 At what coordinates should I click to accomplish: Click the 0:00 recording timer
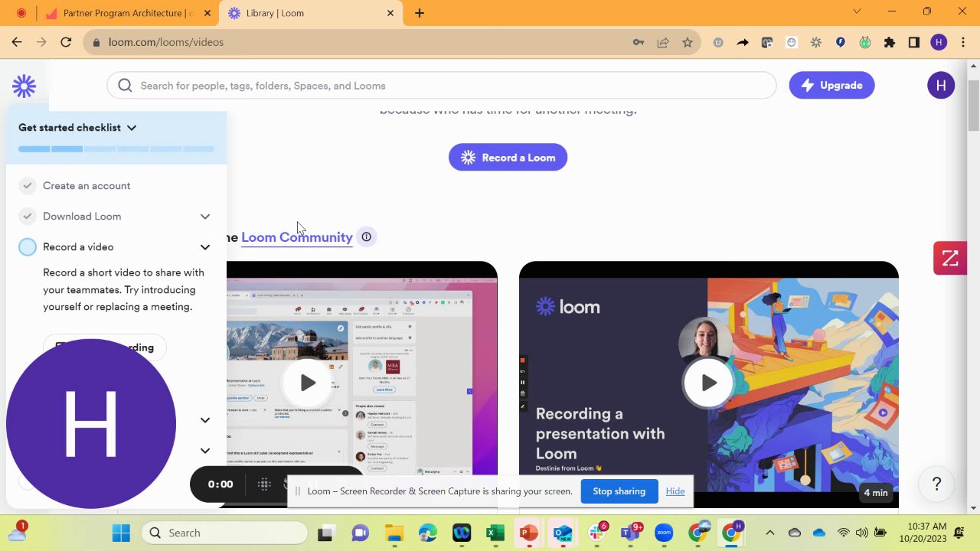[x=220, y=484]
